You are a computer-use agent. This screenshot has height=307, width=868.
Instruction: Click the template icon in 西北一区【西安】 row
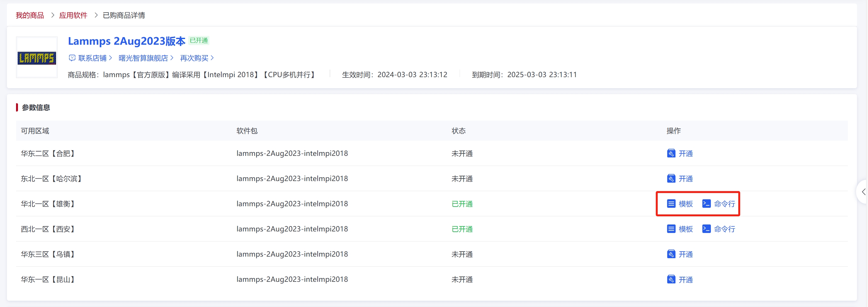click(x=671, y=229)
